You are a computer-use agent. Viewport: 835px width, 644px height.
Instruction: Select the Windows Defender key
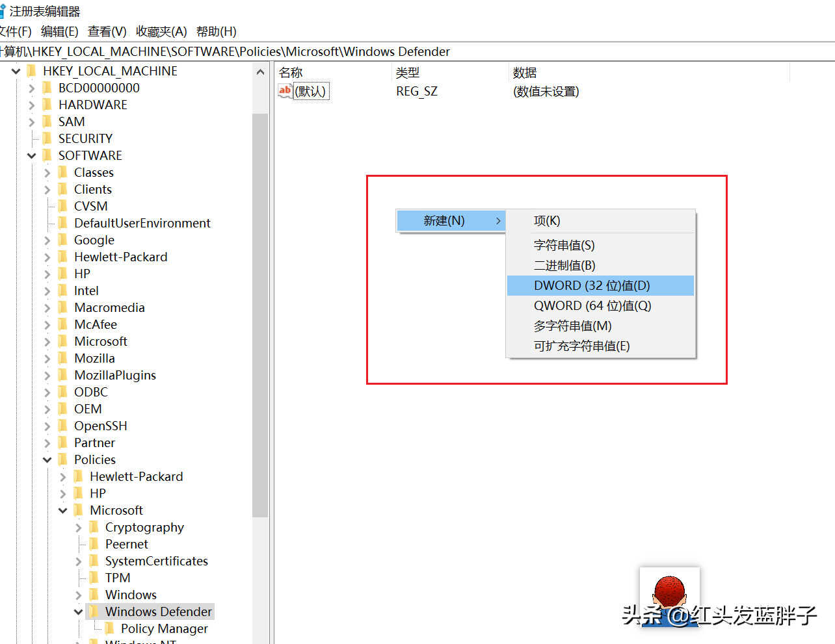[x=159, y=612]
